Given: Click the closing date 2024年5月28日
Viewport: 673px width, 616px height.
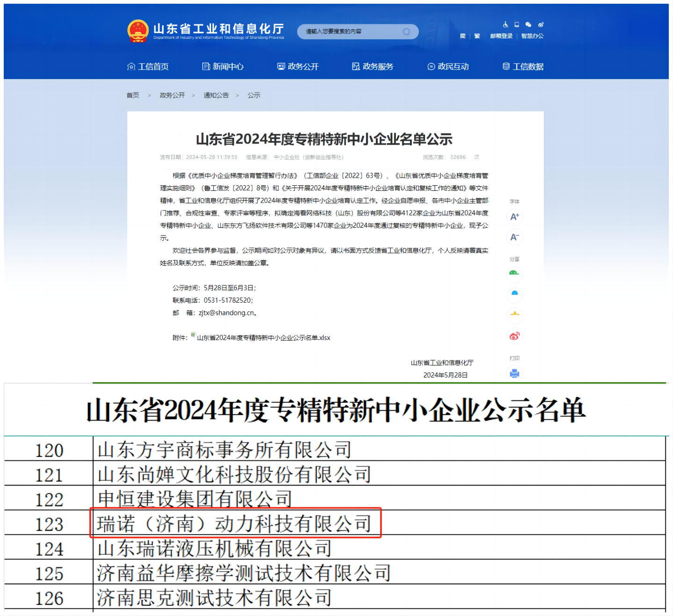Looking at the screenshot, I should coord(446,375).
